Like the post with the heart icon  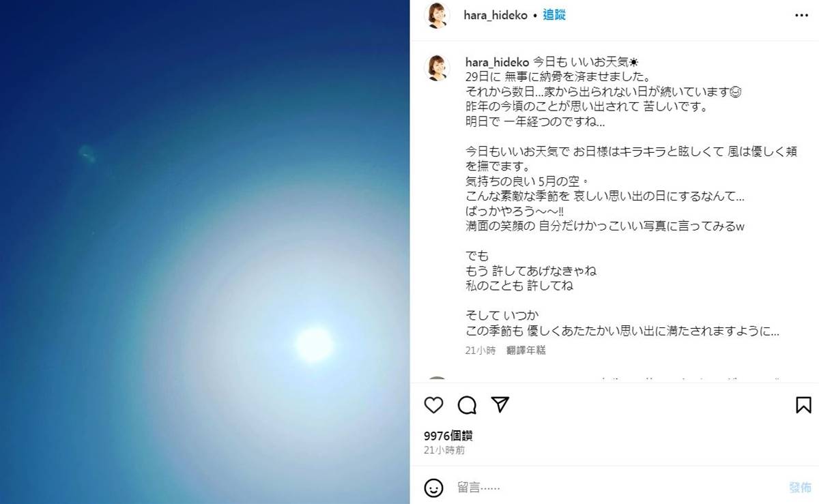(x=433, y=405)
